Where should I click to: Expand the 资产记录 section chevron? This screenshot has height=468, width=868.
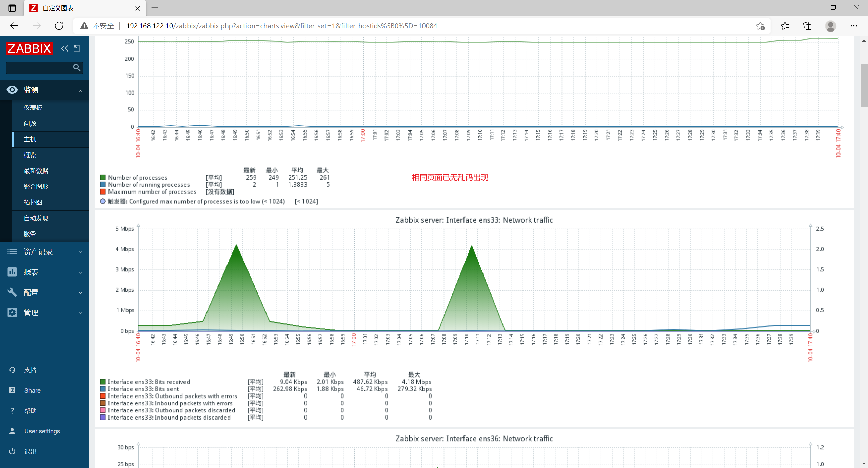tap(80, 252)
